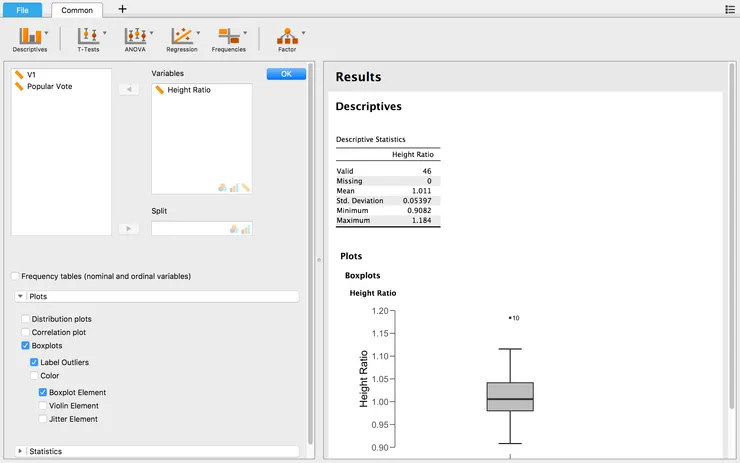The image size is (740, 463).
Task: Click the Mean value 1.011
Action: pos(421,191)
